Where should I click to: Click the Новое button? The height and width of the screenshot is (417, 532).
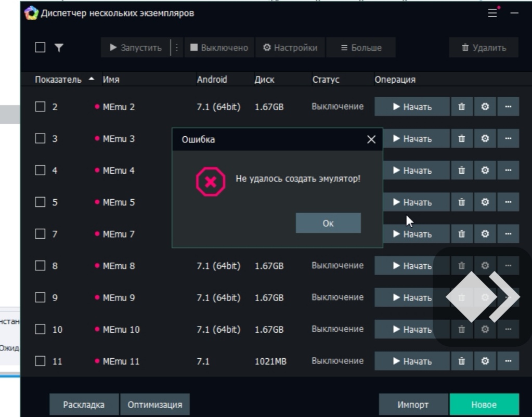[x=484, y=405]
